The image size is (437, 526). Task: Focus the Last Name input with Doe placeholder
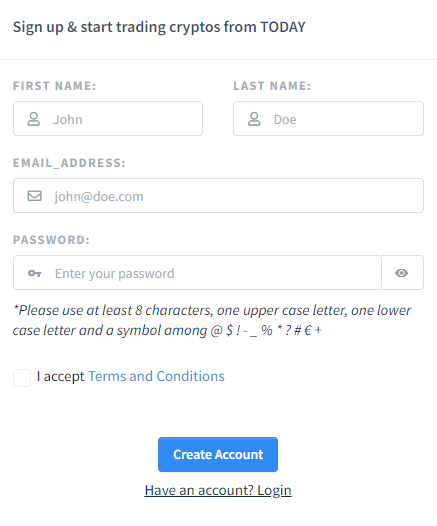[x=328, y=119]
